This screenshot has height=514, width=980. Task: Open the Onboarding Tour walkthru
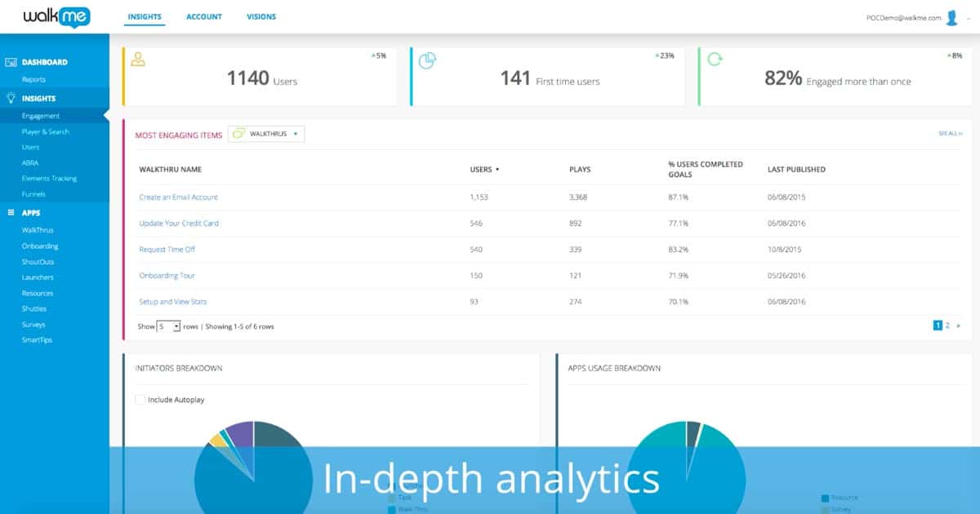coord(167,276)
